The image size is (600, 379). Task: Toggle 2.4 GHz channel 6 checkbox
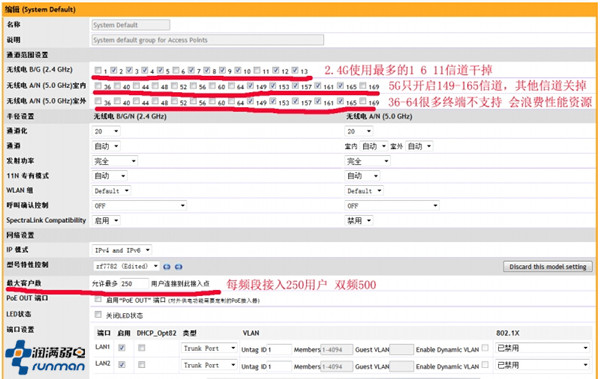pos(176,70)
